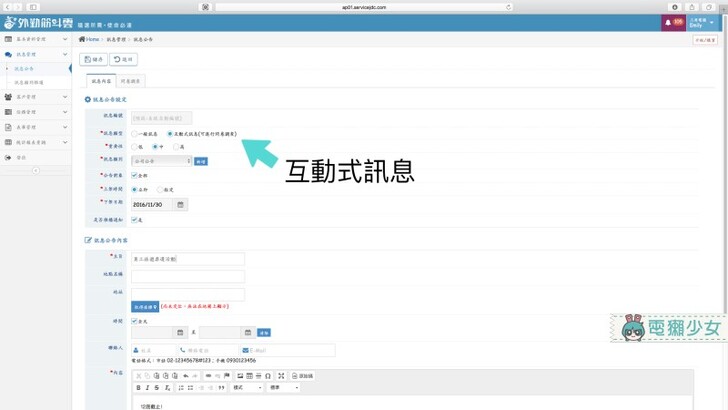Screen dimensions: 728x410
Task: Click the notification bell icon
Action: (x=667, y=22)
